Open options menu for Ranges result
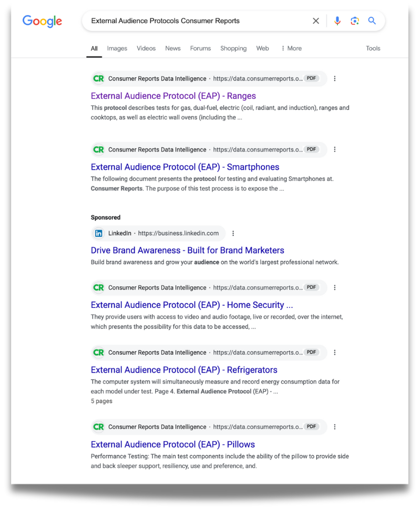 tap(334, 78)
